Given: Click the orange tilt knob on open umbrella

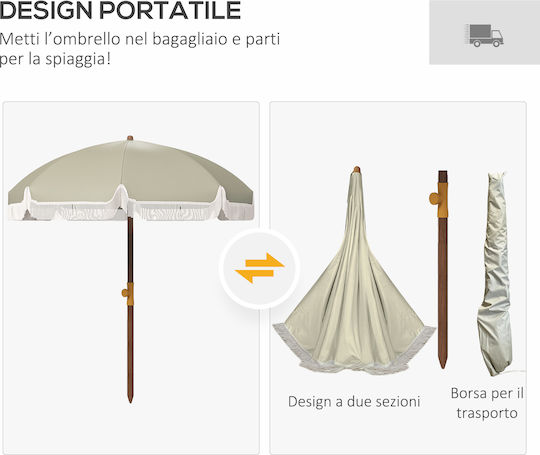Looking at the screenshot, I should click(128, 294).
